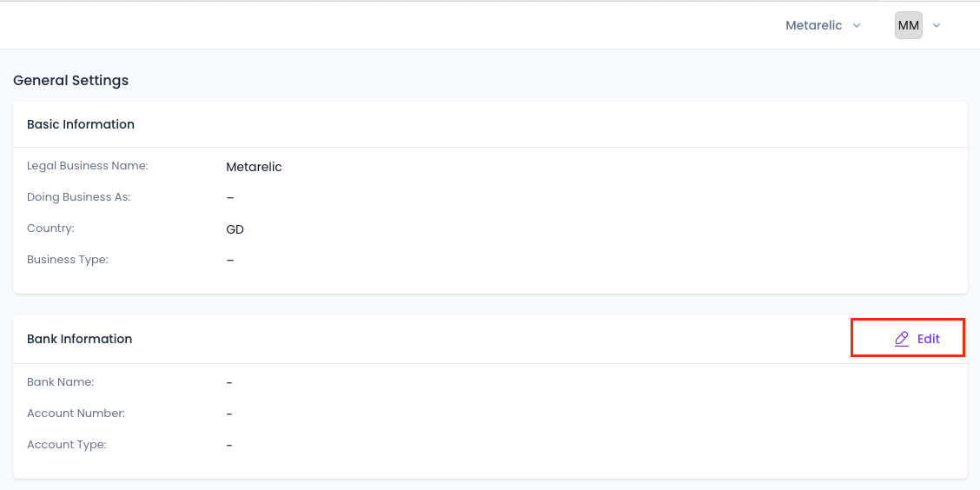Open the Metarelic organization switcher
980x490 pixels.
pos(823,25)
